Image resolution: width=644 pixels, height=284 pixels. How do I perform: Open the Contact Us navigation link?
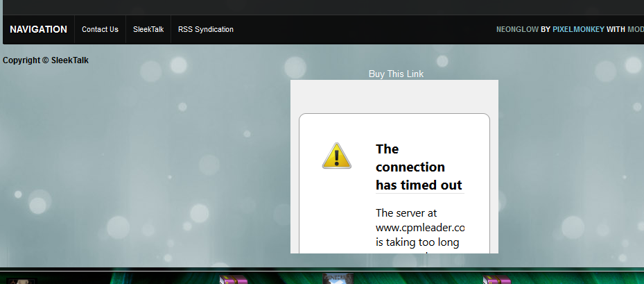100,29
